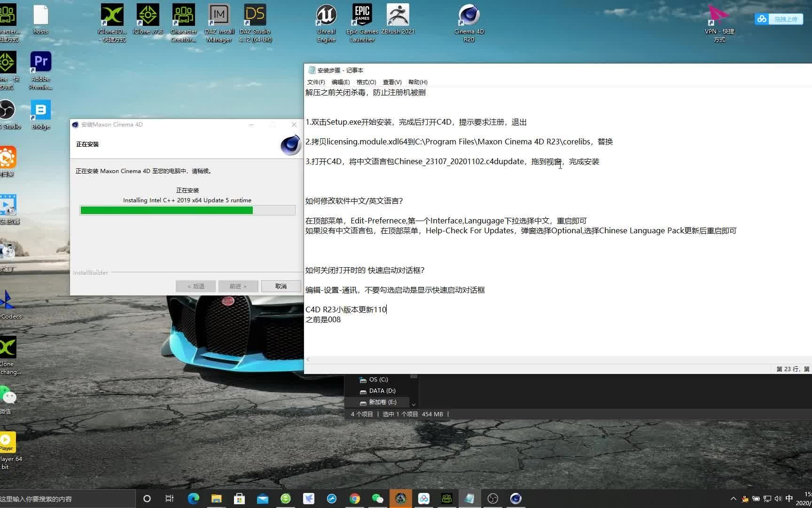812x508 pixels.
Task: Open the hosts file on the desktop
Action: click(40, 20)
